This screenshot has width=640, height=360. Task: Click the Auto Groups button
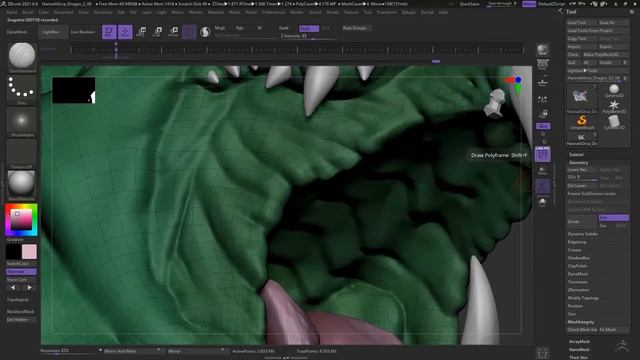pyautogui.click(x=357, y=28)
